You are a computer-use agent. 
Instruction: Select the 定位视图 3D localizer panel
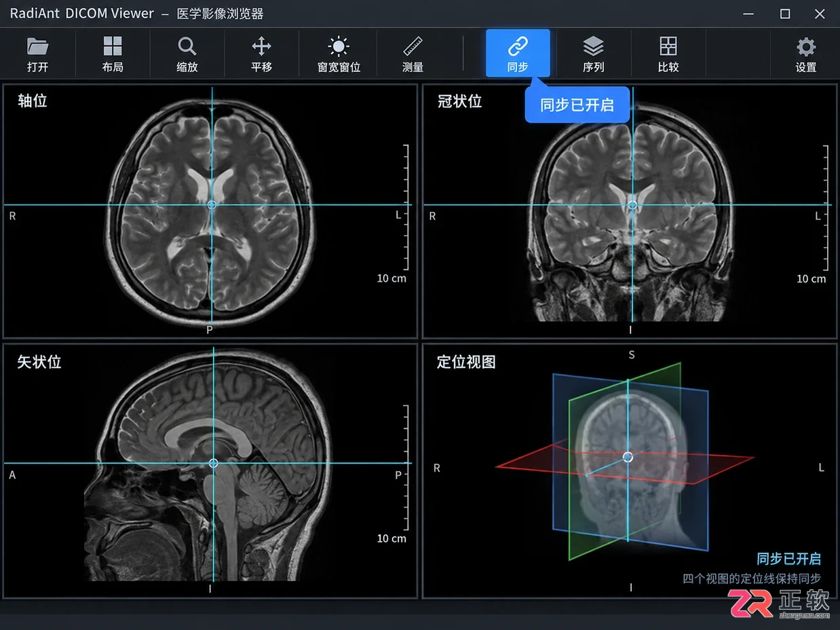click(630, 470)
